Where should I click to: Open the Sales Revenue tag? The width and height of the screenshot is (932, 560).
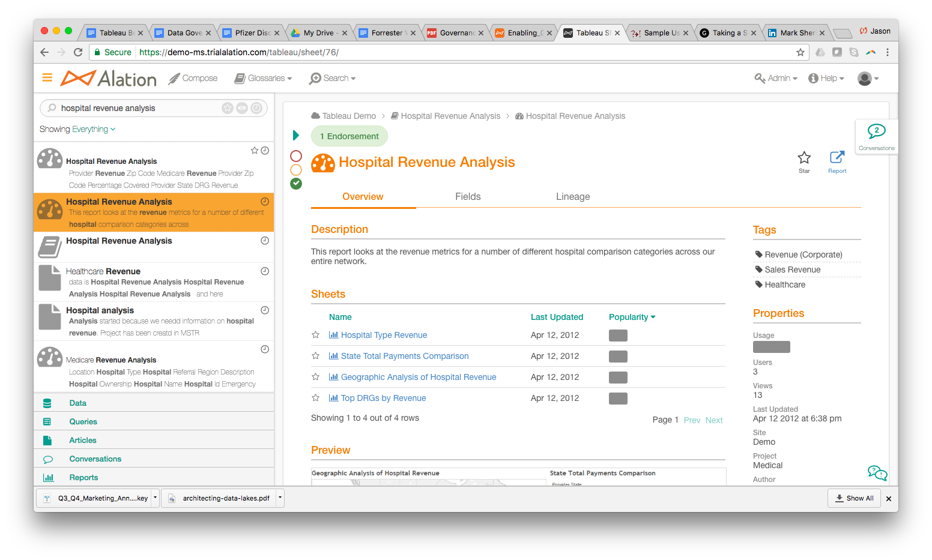click(792, 269)
